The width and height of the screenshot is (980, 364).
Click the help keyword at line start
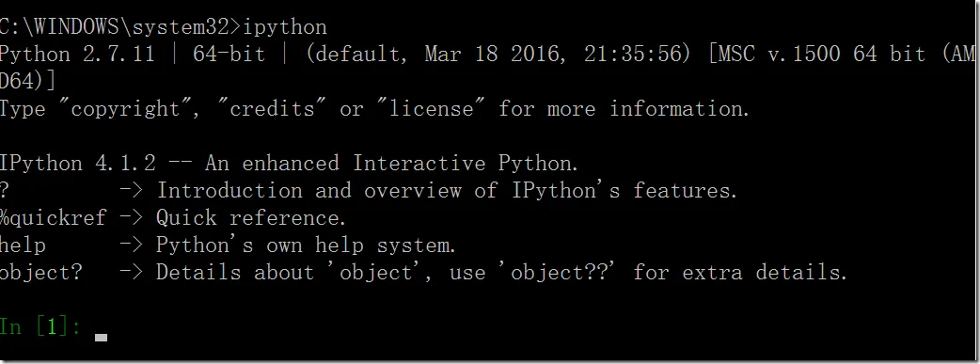24,245
